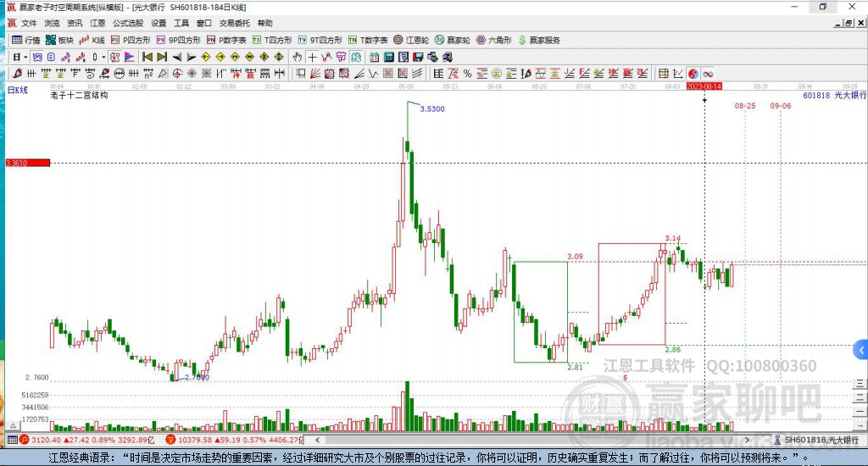Viewport: 868px width, 466px height.
Task: Click the axis line-chart icon beside the grid icon
Action: 678,73
